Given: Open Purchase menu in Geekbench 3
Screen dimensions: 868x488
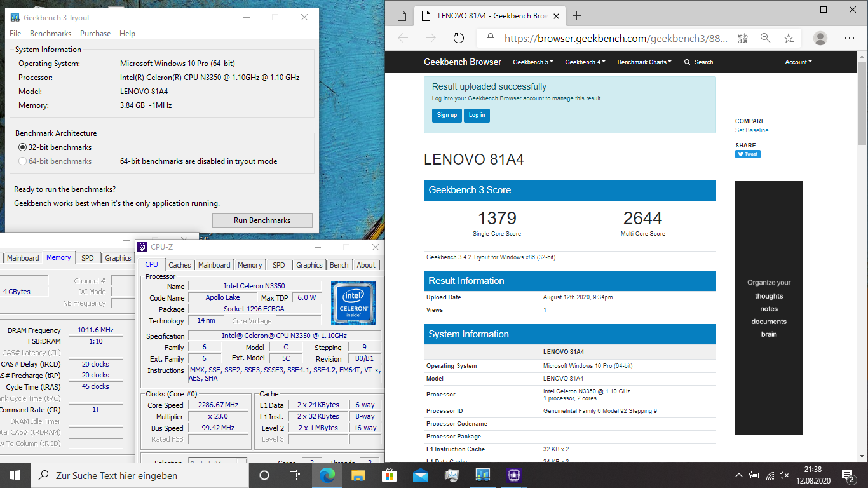Looking at the screenshot, I should click(x=95, y=34).
